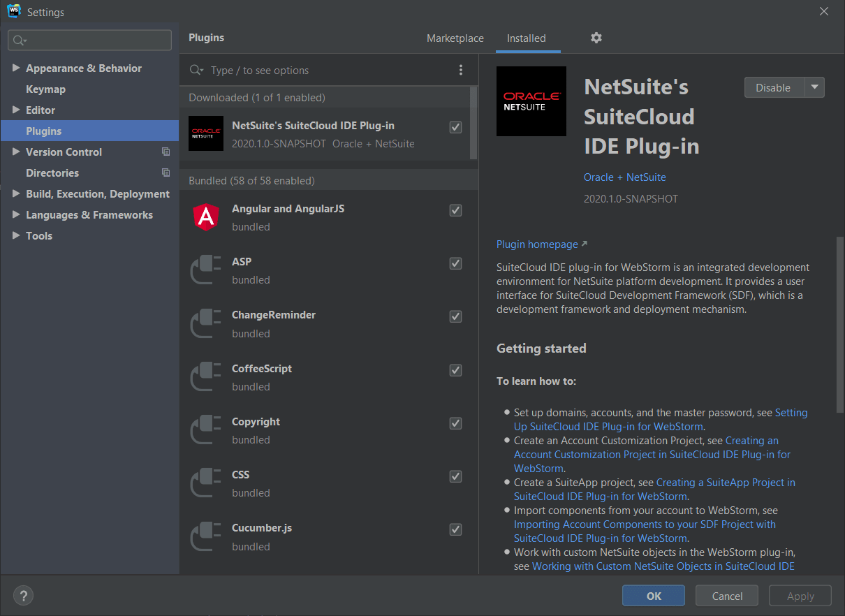Screen dimensions: 845x616
Task: Switch to the Marketplace tab
Action: (x=455, y=38)
